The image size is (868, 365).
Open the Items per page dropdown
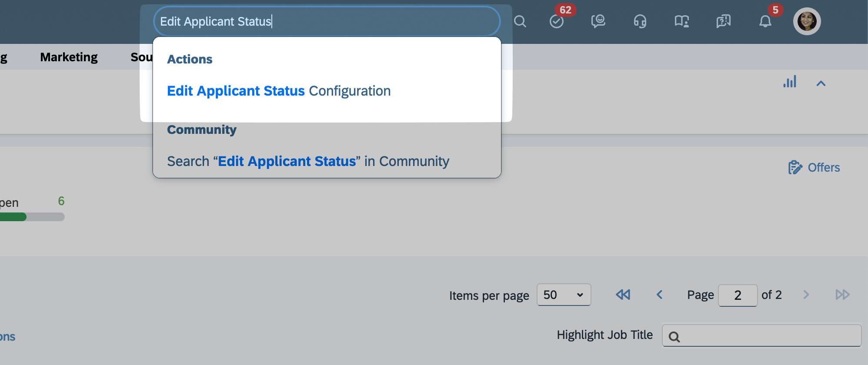click(x=564, y=295)
